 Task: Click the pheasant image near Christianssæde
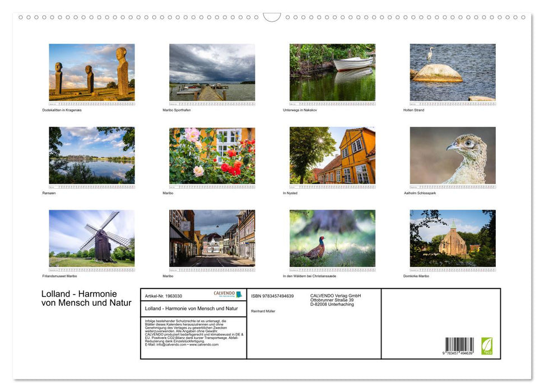click(332, 239)
